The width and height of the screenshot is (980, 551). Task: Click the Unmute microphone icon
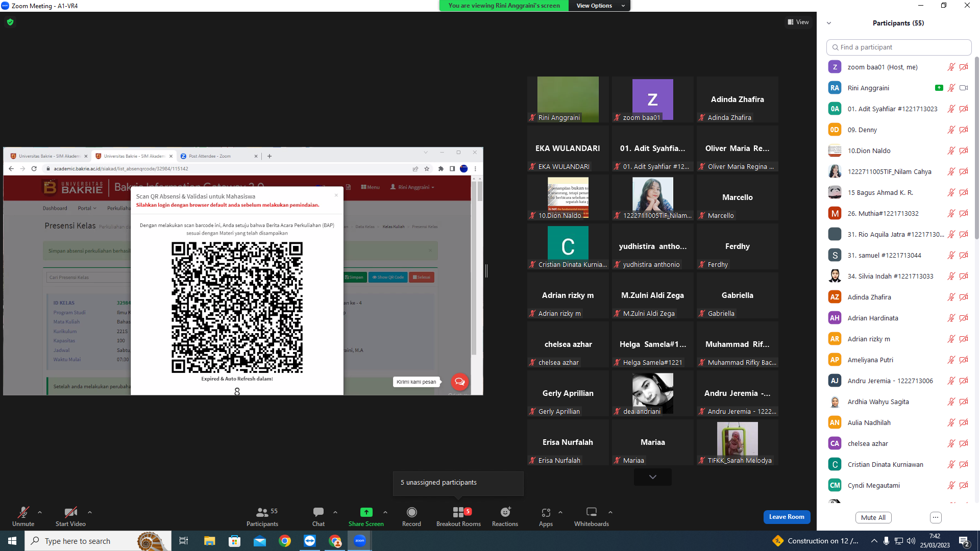[23, 512]
